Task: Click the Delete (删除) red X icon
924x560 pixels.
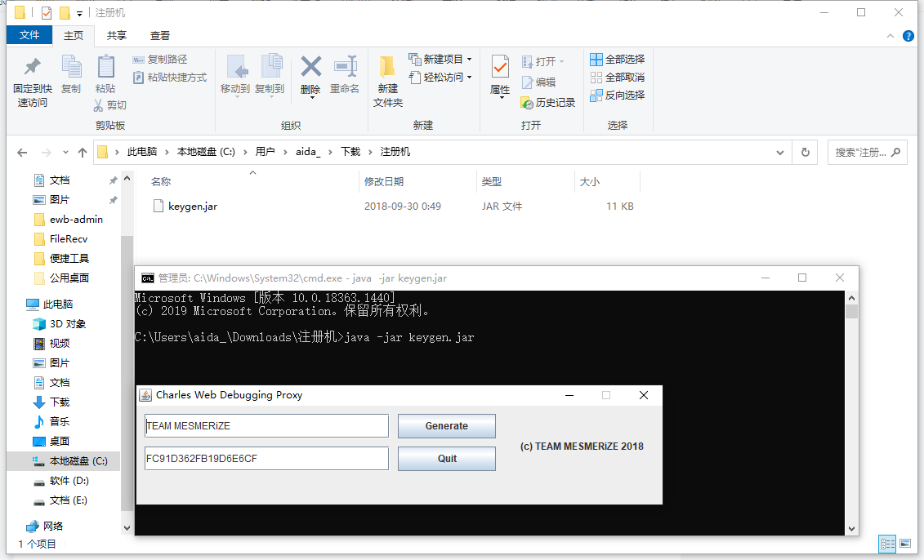Action: [x=310, y=75]
